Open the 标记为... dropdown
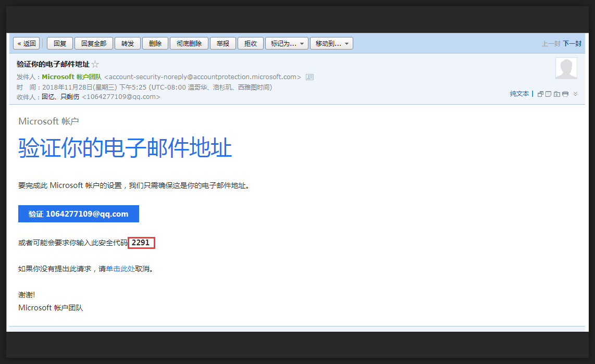 pyautogui.click(x=287, y=44)
